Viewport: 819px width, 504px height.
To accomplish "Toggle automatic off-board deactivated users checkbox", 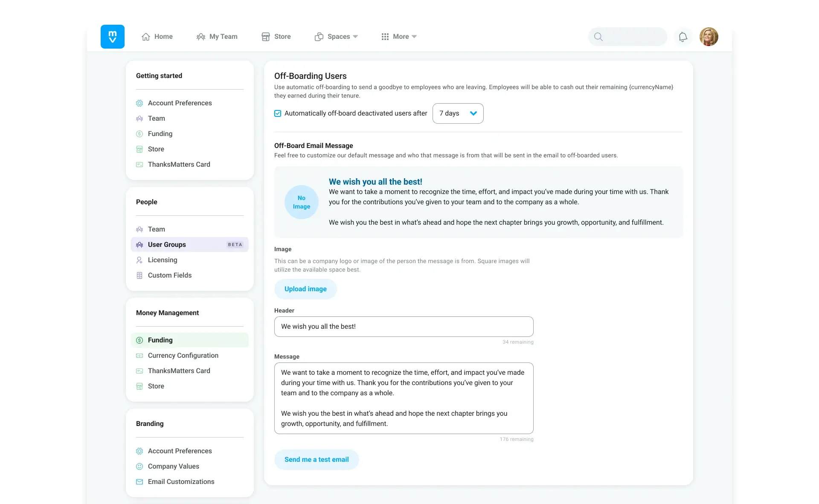I will pyautogui.click(x=278, y=113).
